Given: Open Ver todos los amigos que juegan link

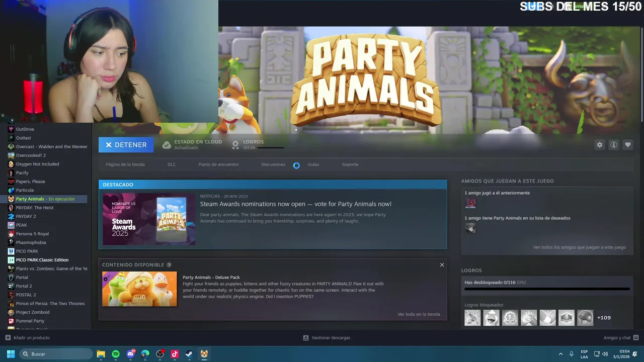Looking at the screenshot, I should click(580, 247).
